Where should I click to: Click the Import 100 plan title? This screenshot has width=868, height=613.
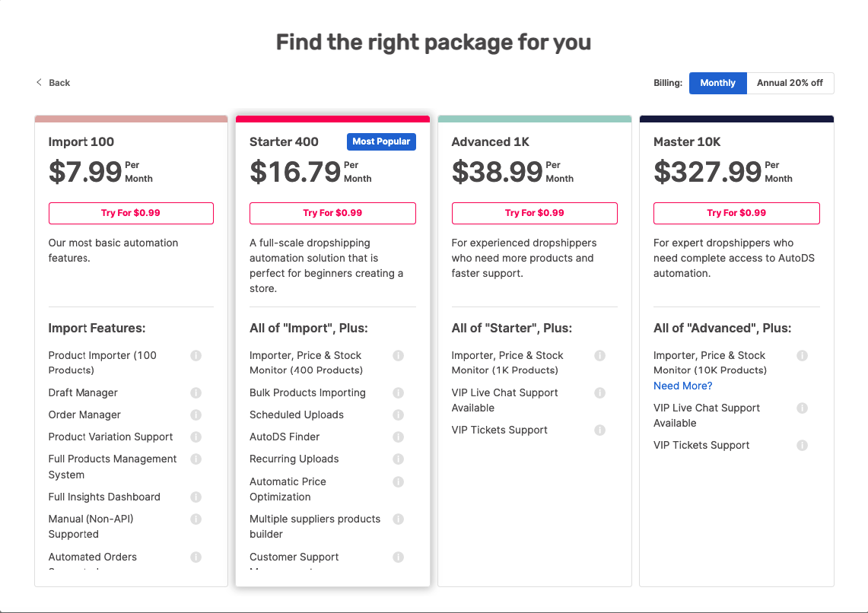pos(81,141)
